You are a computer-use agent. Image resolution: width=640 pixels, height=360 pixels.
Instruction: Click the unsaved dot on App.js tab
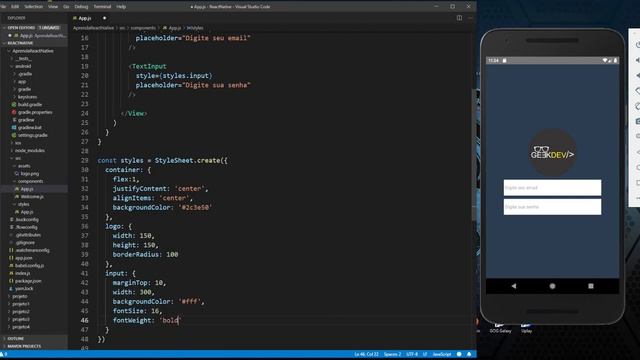(x=104, y=18)
